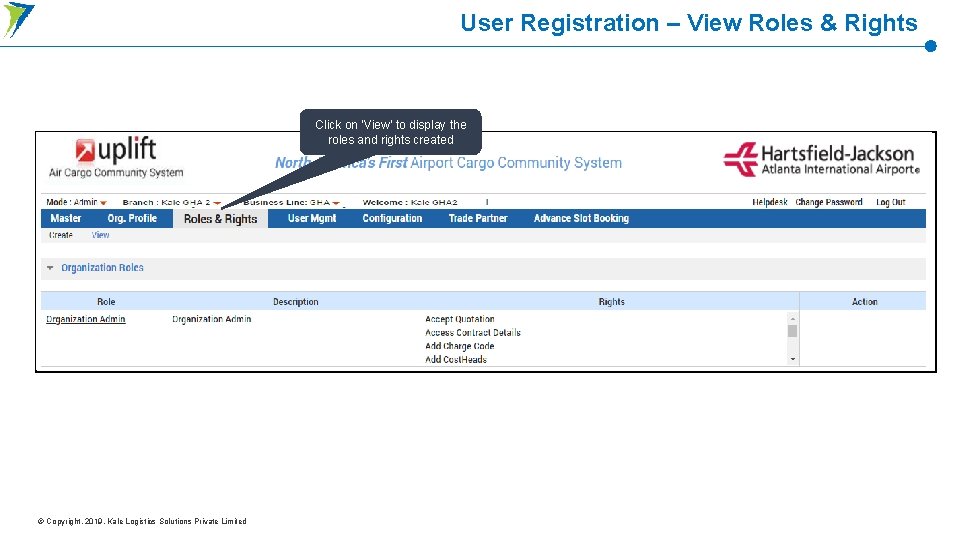Click the Log Out link
Viewport: 960px width, 540px height.
pos(890,202)
